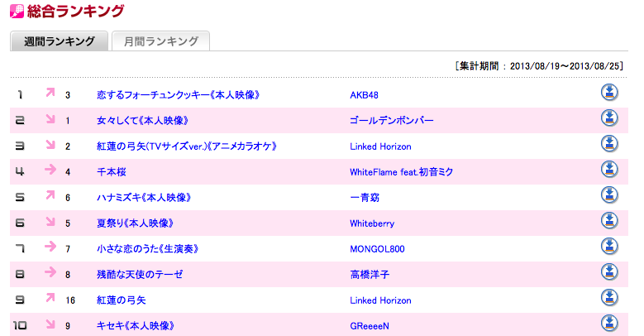Click download icon for 恋するフォーチュンクッキー row
Viewport: 644px width, 336px height.
coord(609,93)
